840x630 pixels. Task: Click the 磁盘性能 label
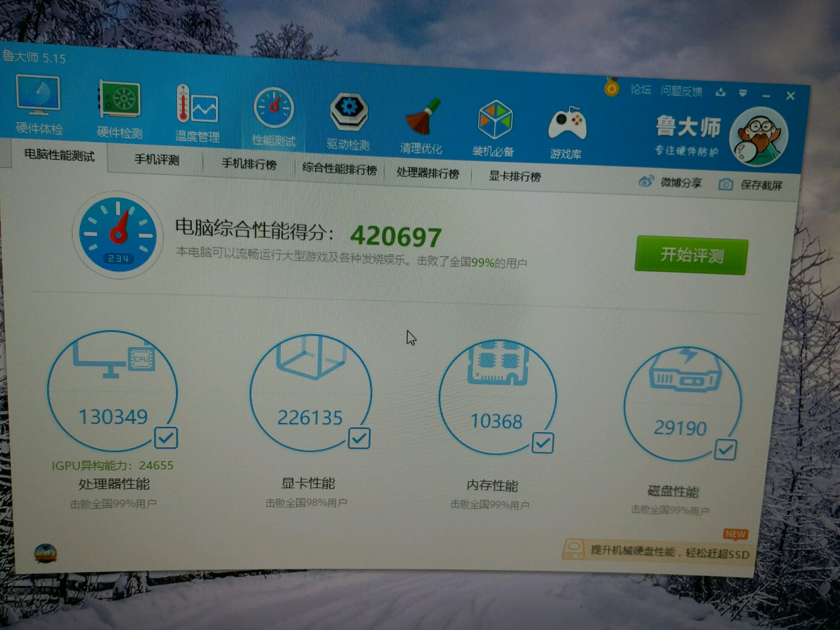click(x=673, y=491)
